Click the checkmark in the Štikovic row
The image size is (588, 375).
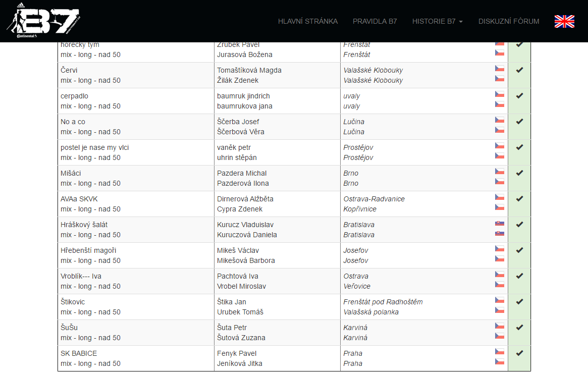click(519, 301)
